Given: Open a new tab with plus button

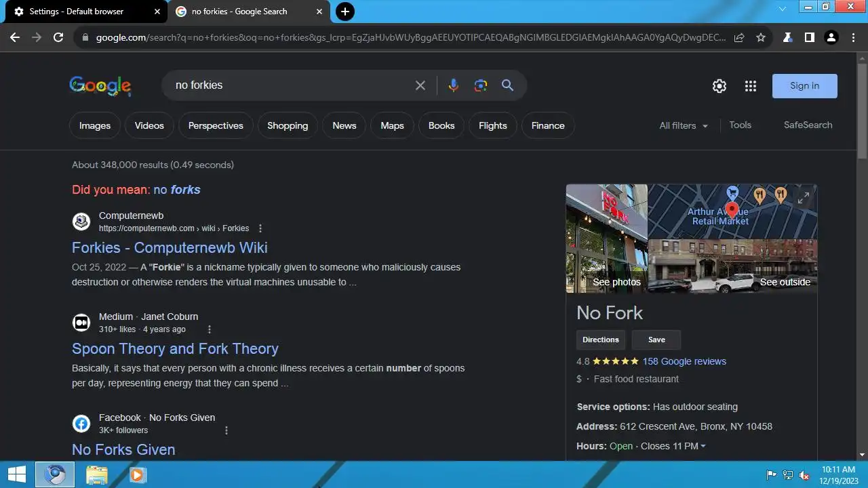Looking at the screenshot, I should point(345,12).
